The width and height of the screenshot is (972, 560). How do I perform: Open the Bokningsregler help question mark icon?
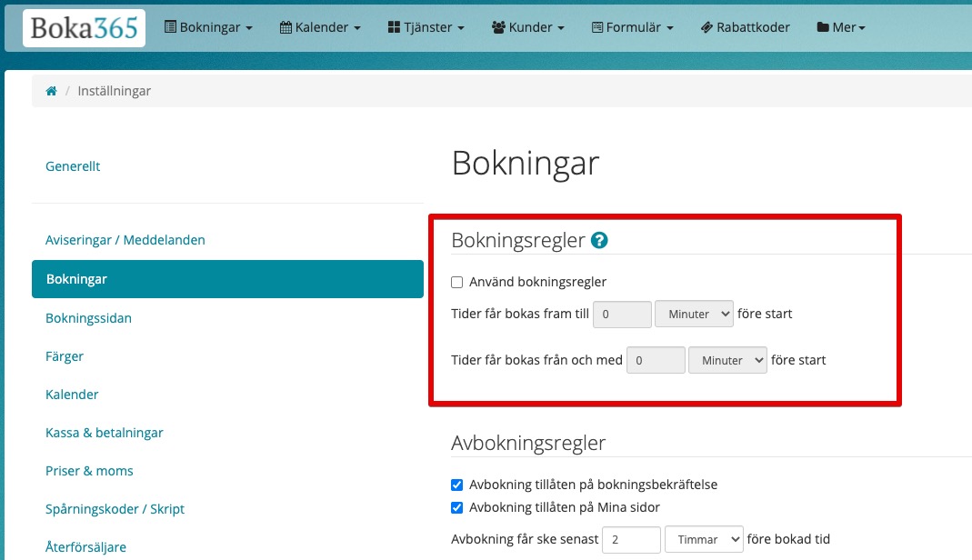coord(598,239)
